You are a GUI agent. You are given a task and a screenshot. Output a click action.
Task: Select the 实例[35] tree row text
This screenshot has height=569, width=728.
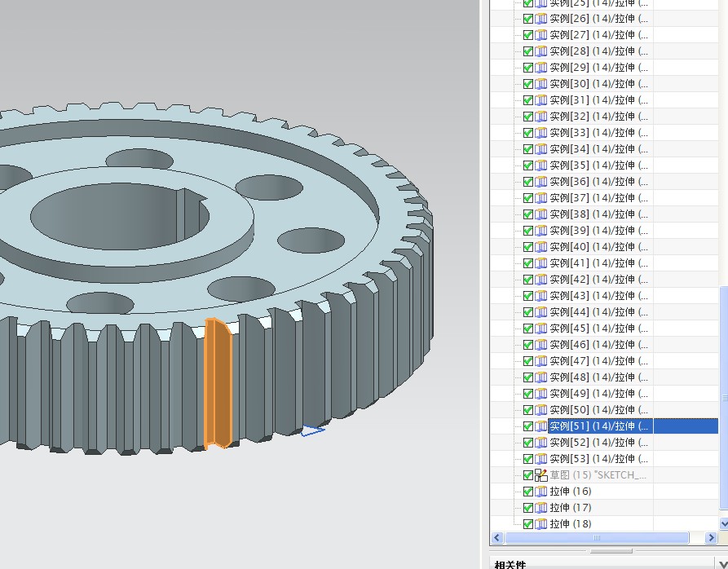coord(599,165)
